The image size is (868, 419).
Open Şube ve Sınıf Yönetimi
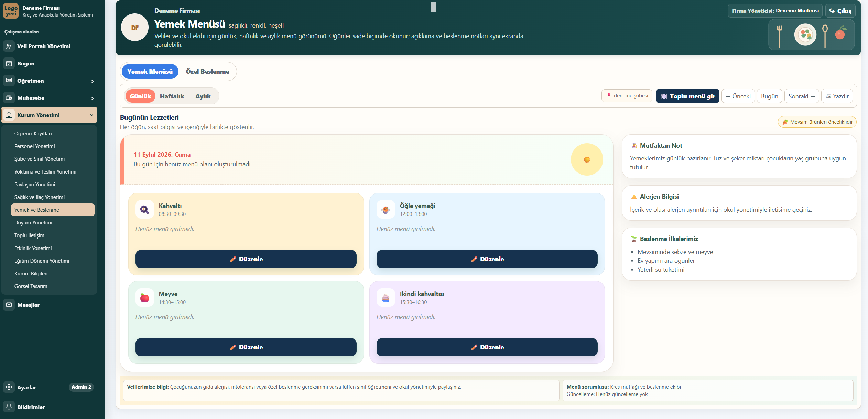53,159
